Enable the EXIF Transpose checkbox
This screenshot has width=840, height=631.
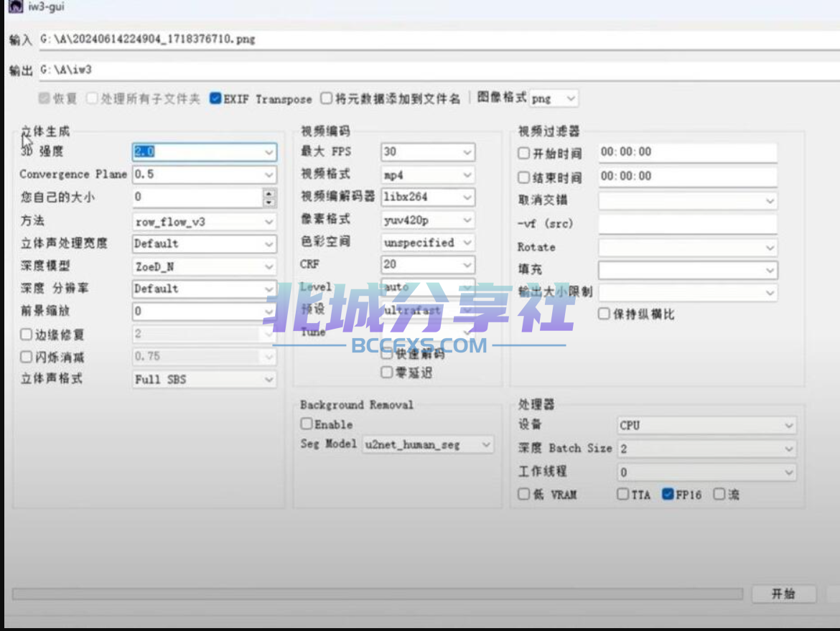215,99
